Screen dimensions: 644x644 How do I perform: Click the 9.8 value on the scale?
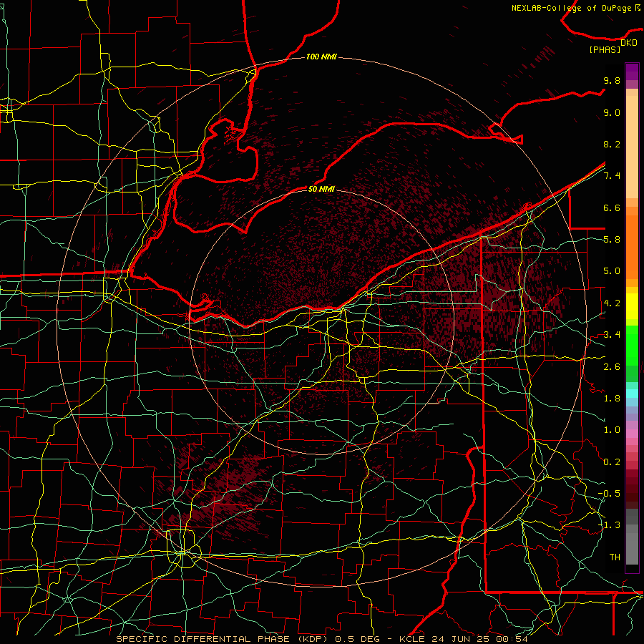pos(612,80)
